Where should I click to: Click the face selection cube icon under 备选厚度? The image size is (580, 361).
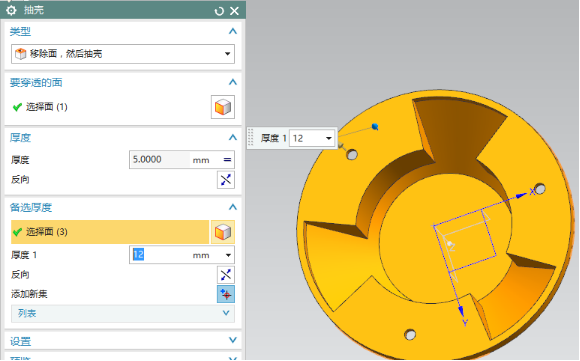223,232
